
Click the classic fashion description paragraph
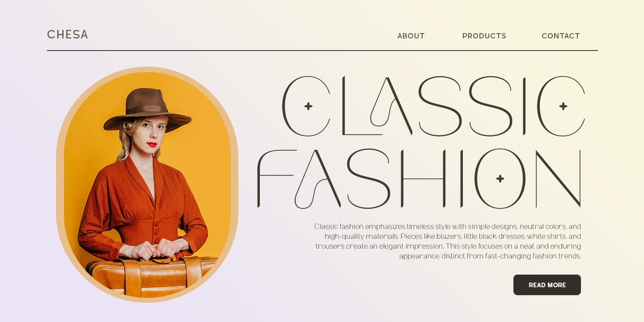click(x=448, y=241)
